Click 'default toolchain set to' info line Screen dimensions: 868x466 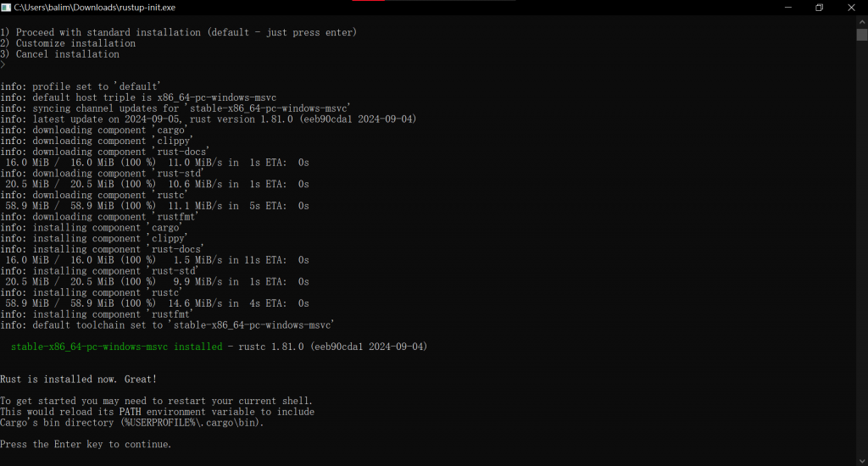point(167,325)
